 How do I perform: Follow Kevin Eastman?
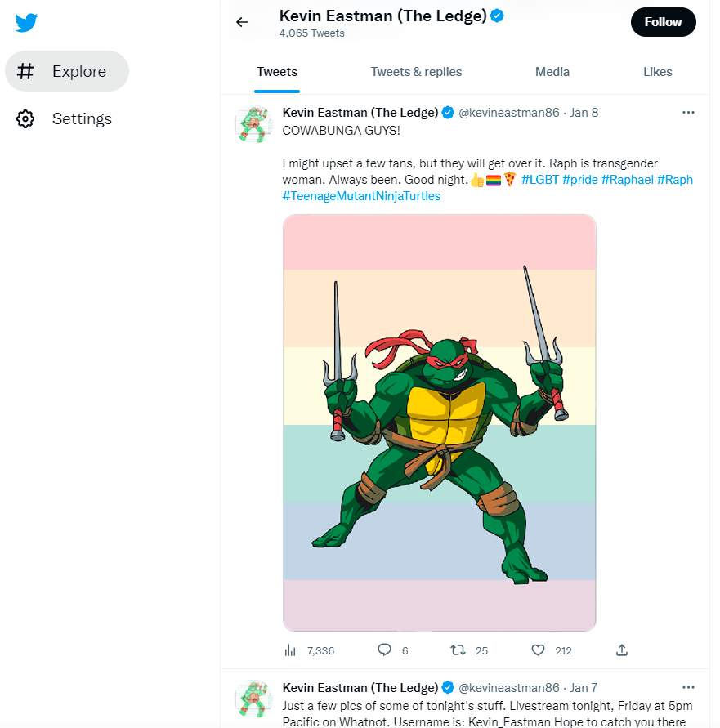coord(663,22)
